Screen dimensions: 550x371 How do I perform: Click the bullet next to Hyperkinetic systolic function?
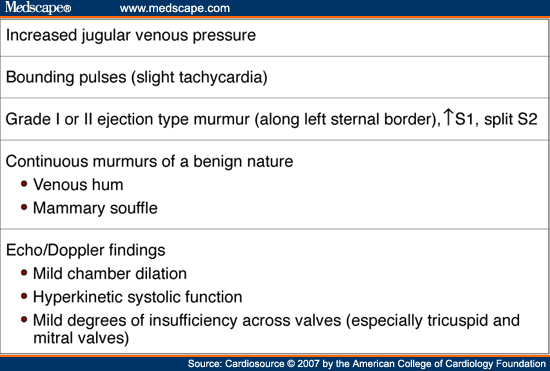pos(24,296)
